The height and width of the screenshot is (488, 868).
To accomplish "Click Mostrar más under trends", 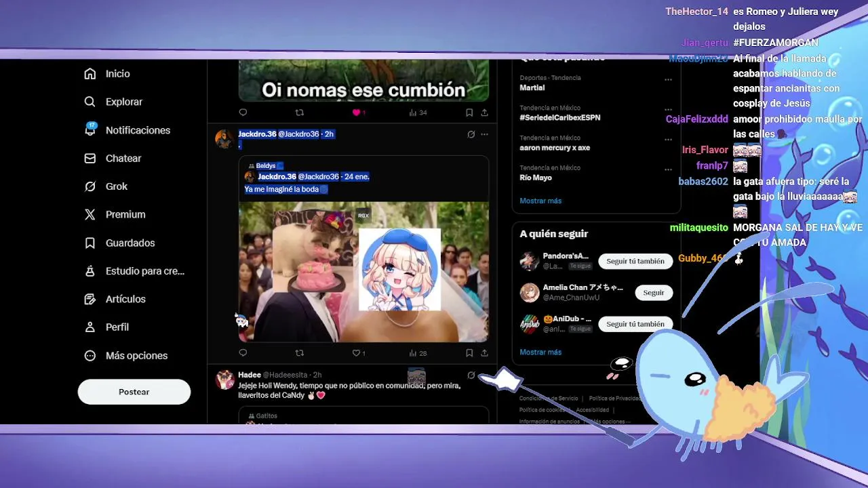I will tap(540, 201).
